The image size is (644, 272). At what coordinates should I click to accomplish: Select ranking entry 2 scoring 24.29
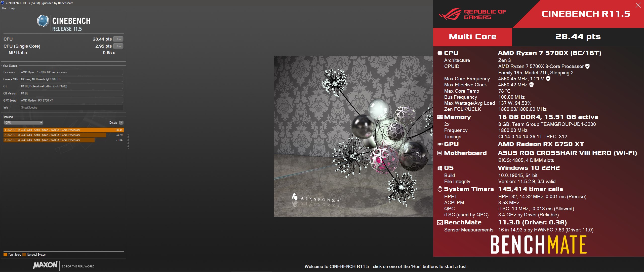tap(63, 135)
